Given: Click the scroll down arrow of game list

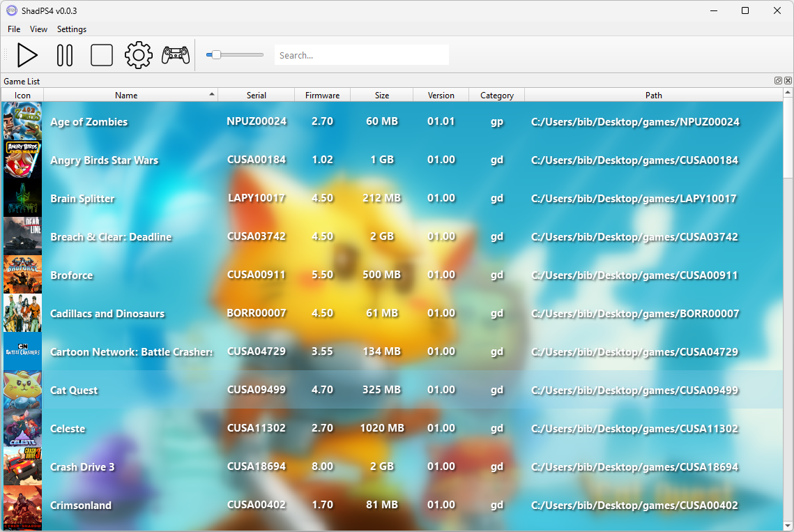Looking at the screenshot, I should pos(788,526).
